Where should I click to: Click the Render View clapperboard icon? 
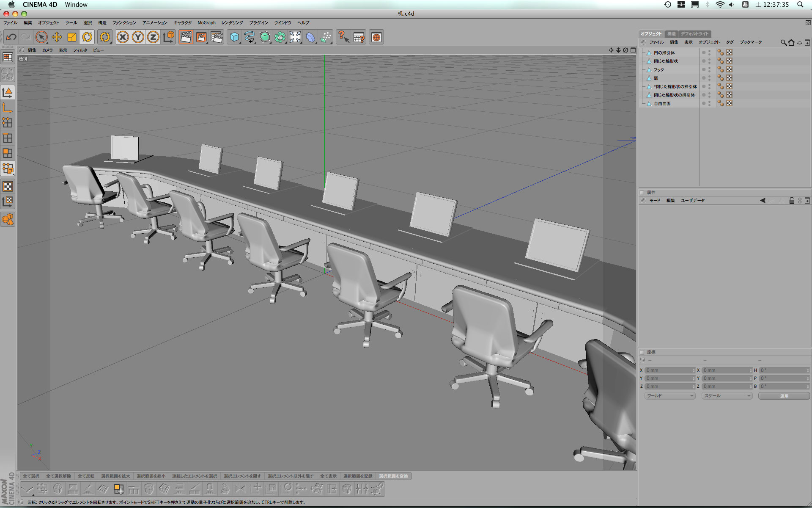pyautogui.click(x=186, y=37)
